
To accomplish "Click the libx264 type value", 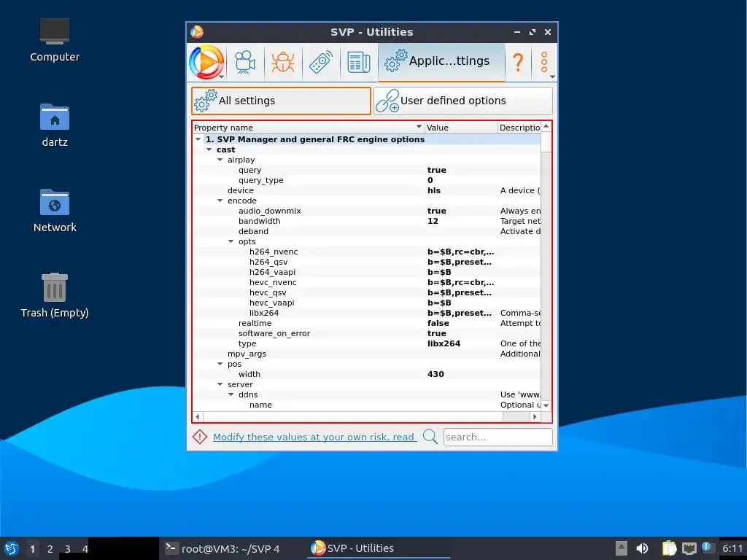I will tap(444, 344).
